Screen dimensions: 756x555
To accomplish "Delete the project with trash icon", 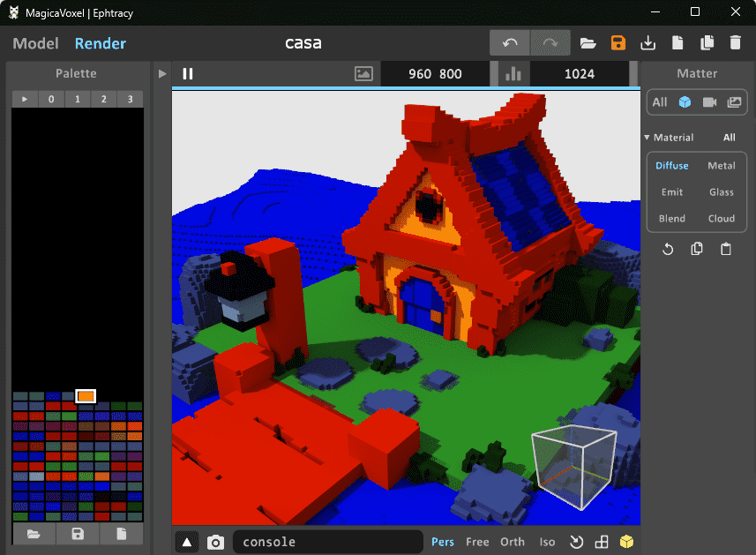I will (735, 43).
